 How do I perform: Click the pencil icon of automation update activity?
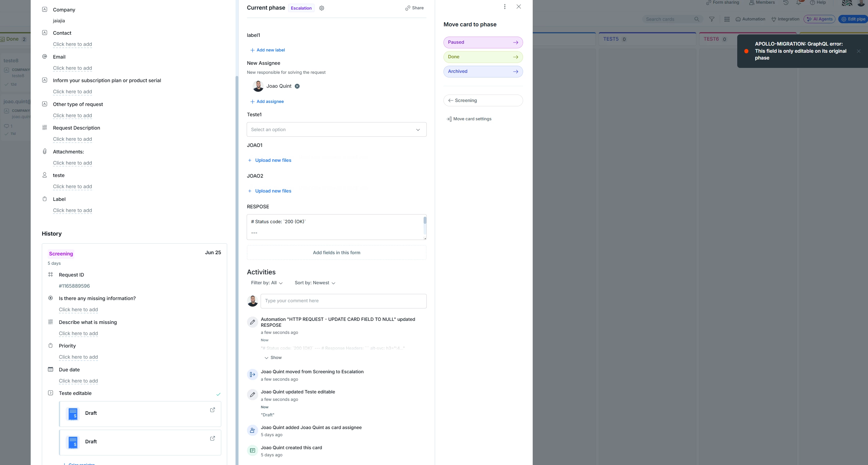point(252,322)
